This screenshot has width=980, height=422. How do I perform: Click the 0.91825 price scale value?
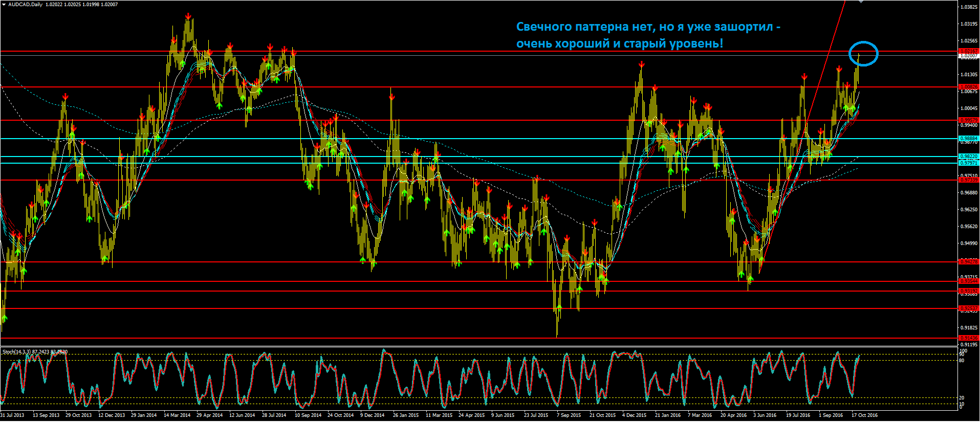pyautogui.click(x=969, y=328)
